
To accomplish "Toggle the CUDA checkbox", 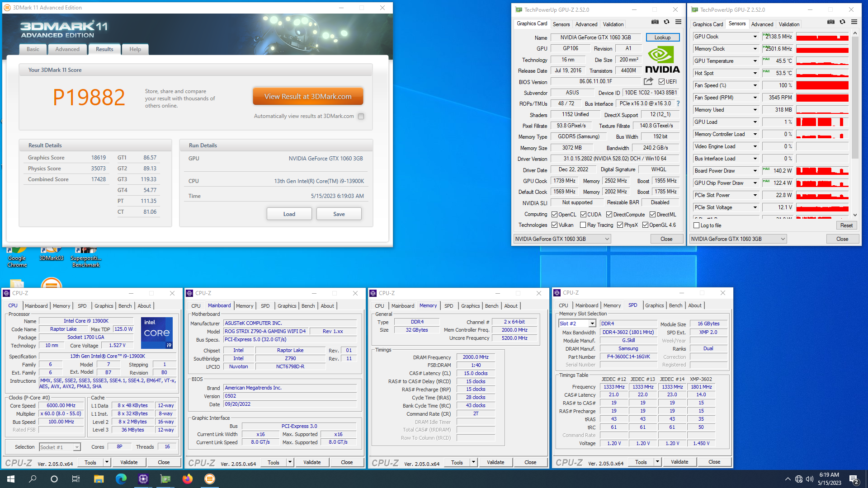I will point(583,215).
